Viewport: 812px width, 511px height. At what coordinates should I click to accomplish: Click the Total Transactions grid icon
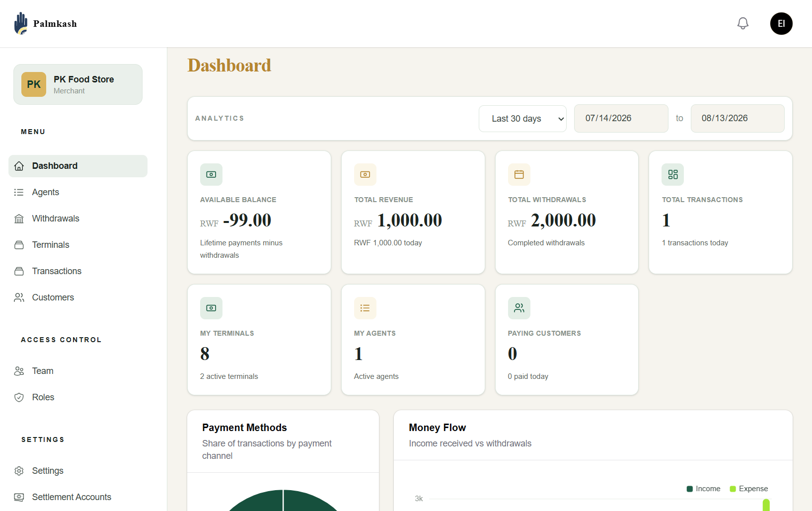point(673,174)
